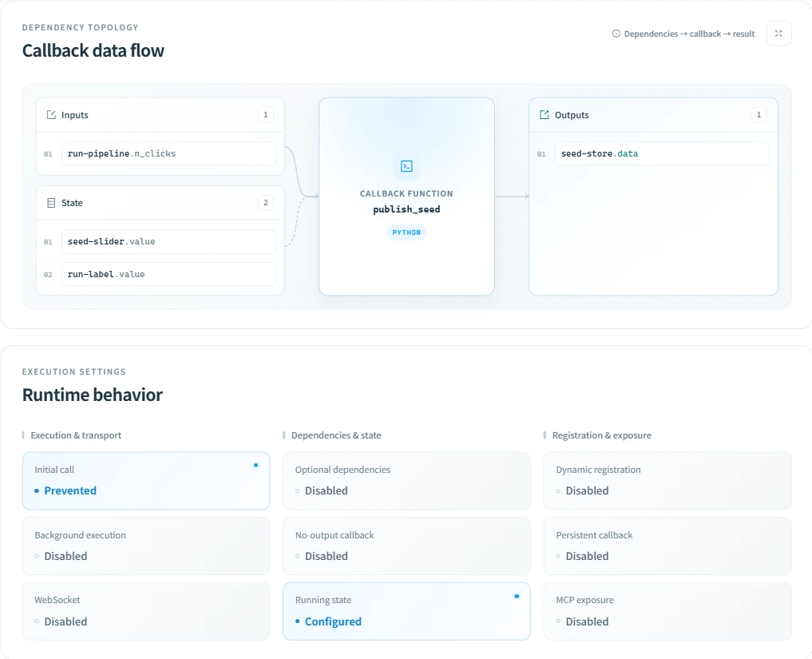Click the Outputs panel header icon

[545, 114]
